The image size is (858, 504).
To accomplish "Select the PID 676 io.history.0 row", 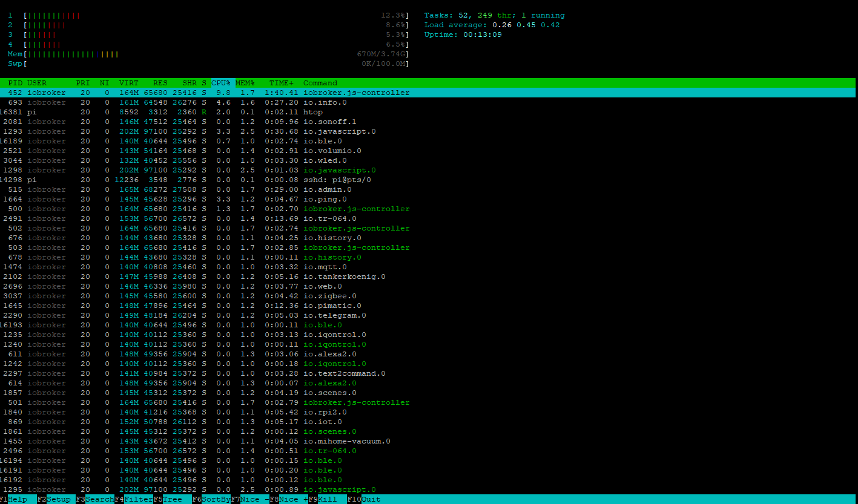I will tap(427, 238).
